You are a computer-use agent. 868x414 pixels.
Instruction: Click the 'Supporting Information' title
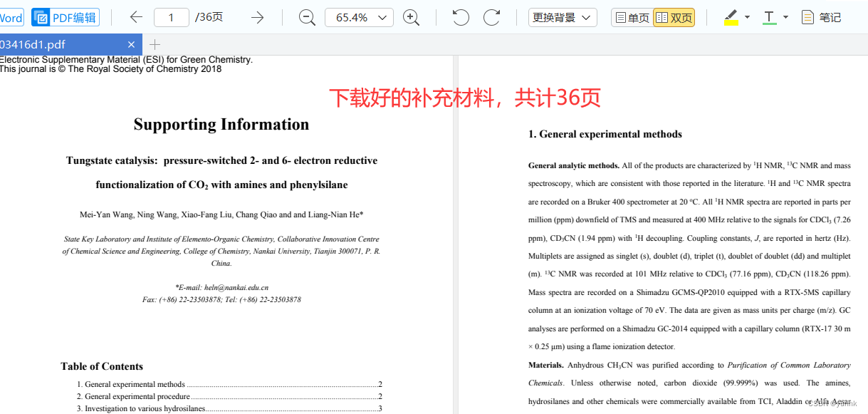point(221,125)
